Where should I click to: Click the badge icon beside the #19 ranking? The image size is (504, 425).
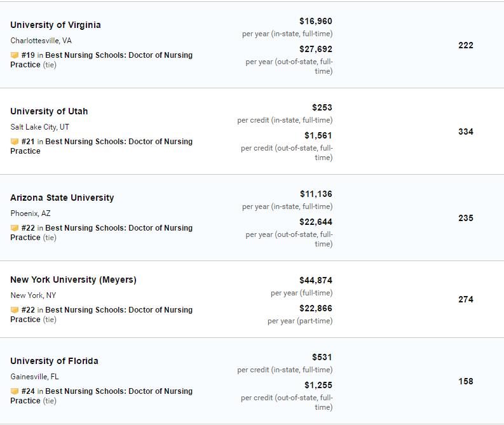(x=15, y=55)
